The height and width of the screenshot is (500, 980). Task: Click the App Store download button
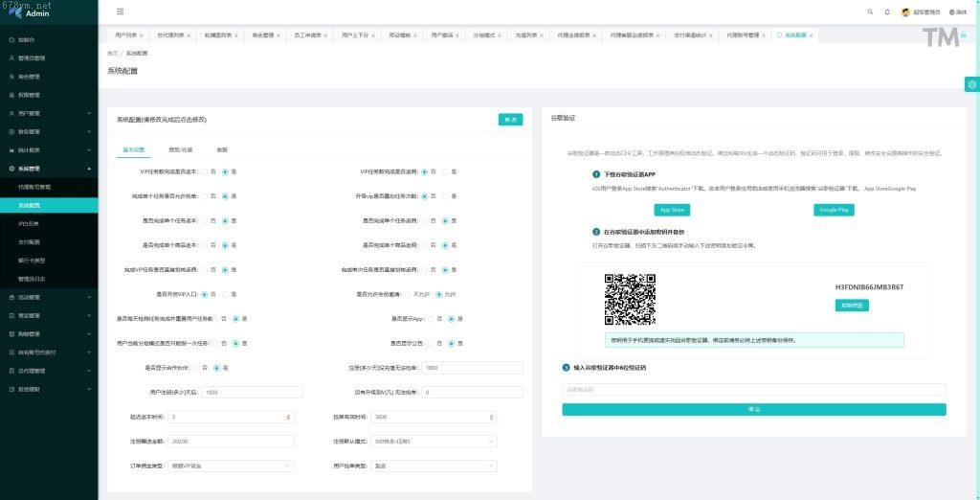click(671, 210)
